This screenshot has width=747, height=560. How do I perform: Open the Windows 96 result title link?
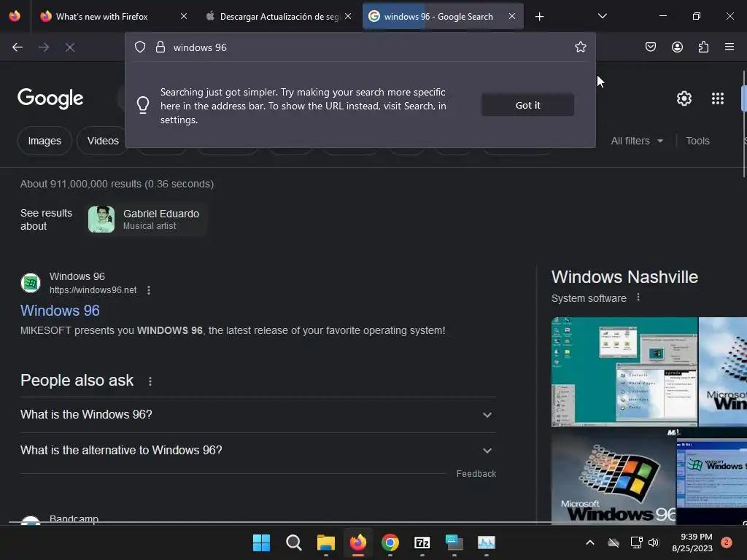pos(60,311)
